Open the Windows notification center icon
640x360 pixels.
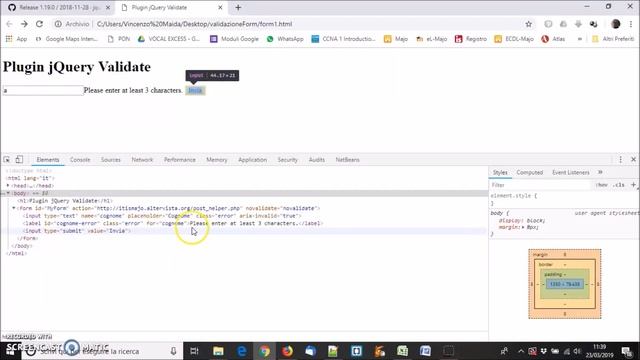coord(626,351)
